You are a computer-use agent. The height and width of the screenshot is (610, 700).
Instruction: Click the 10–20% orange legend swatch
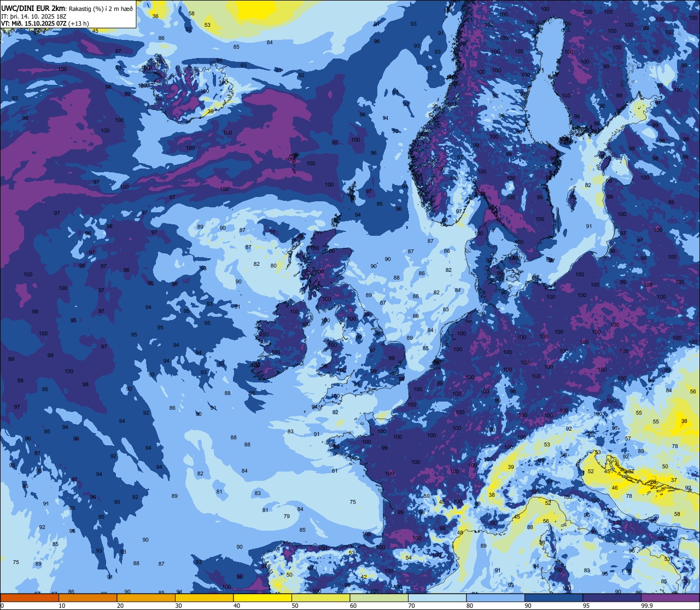(87, 597)
